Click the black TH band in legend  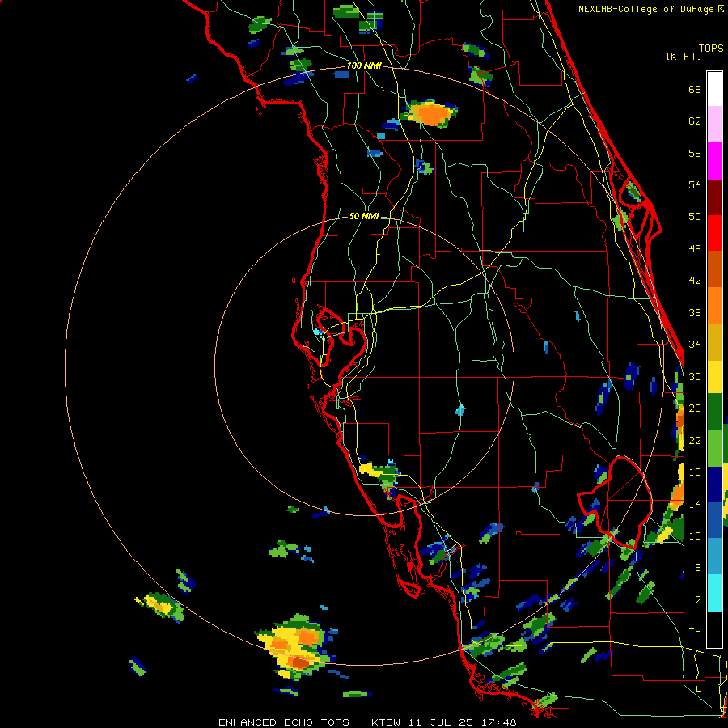tap(714, 629)
